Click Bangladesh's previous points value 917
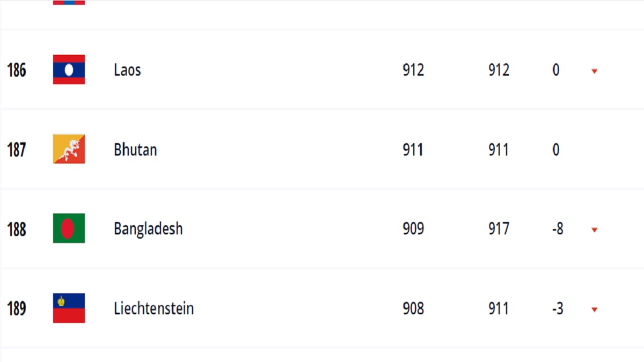 click(499, 228)
